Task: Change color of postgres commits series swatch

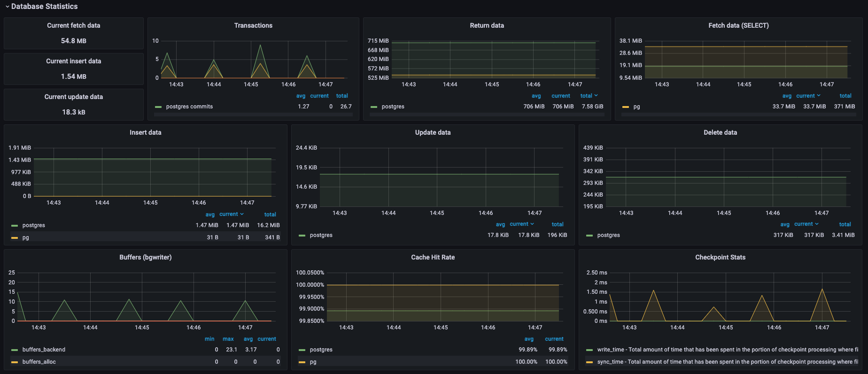Action: click(x=158, y=107)
